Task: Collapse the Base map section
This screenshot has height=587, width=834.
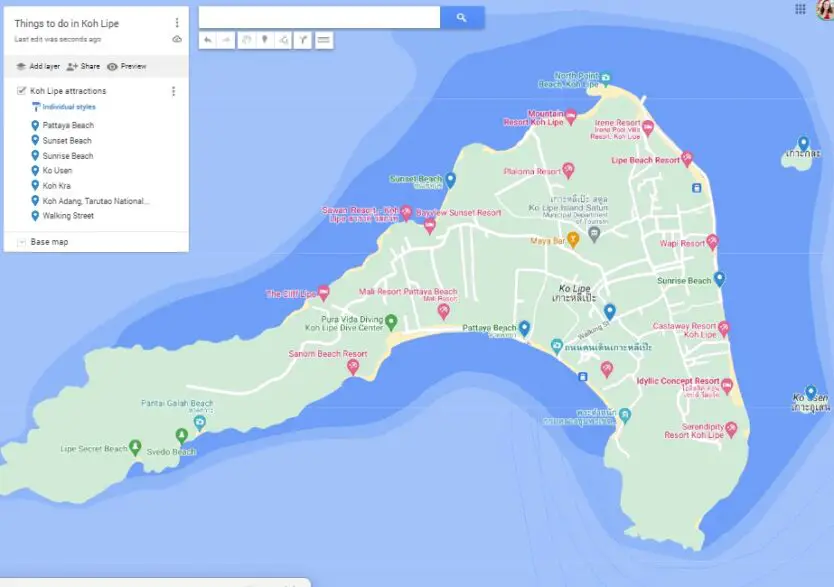Action: (21, 240)
